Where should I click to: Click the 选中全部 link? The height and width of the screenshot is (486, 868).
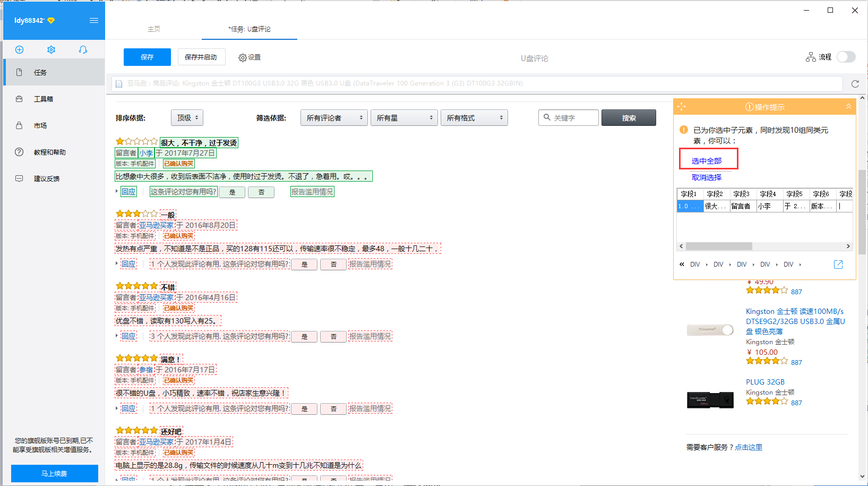(707, 160)
